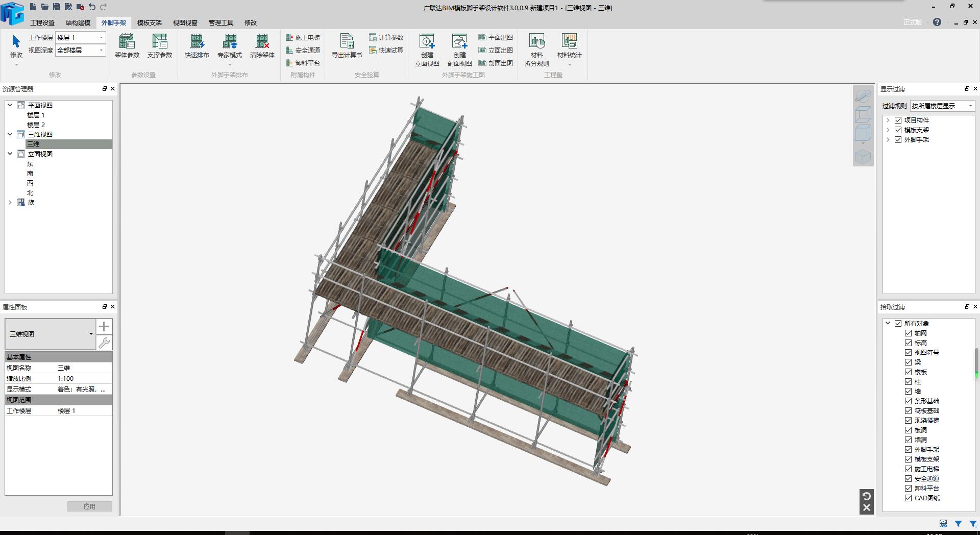Screen dimensions: 980x535
Task: Click the 应用 apply button
Action: [89, 506]
